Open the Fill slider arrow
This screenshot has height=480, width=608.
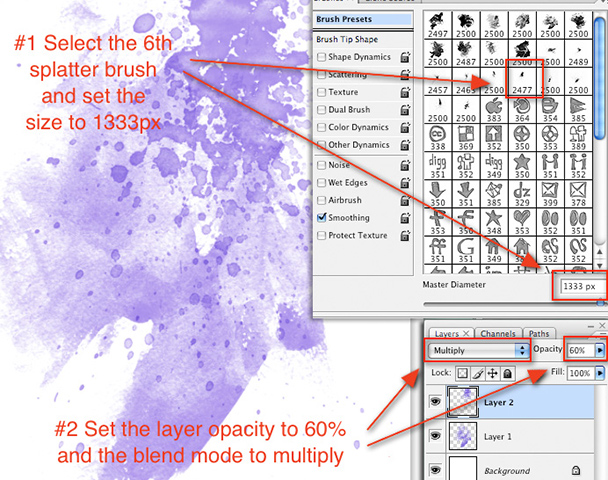point(600,373)
